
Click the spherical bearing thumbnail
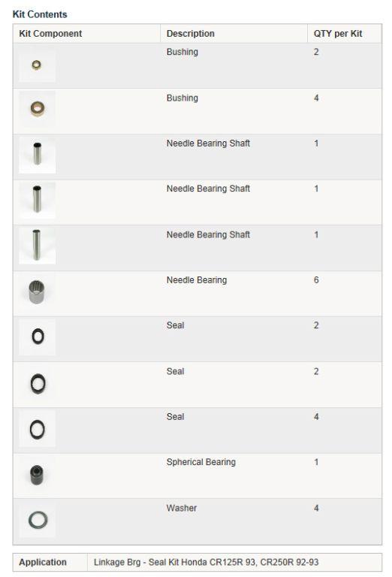37,474
